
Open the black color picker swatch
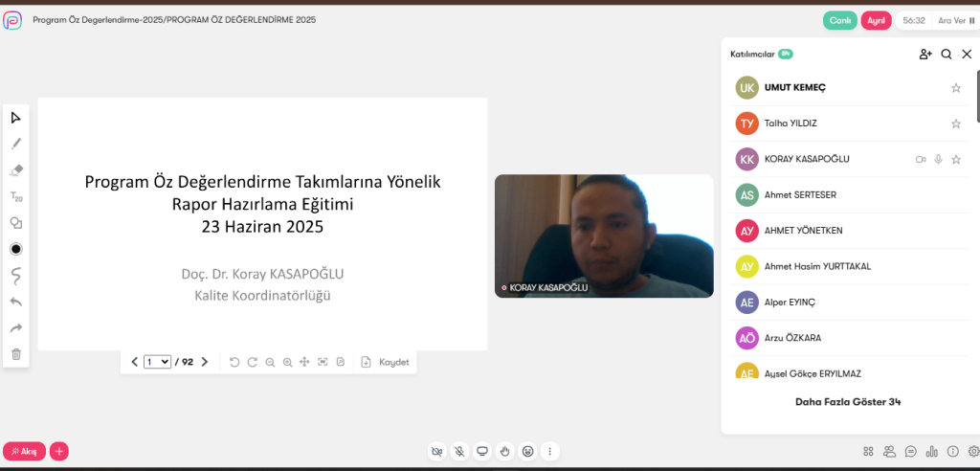[16, 249]
